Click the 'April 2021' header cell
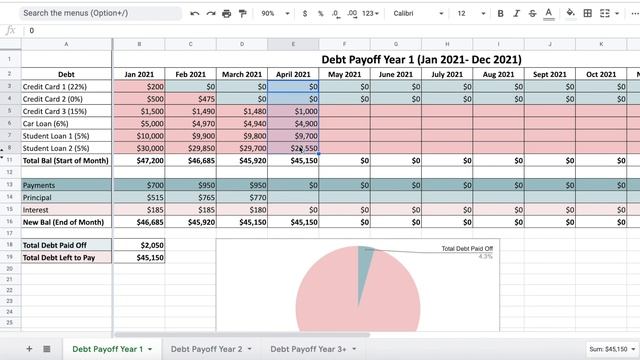Image resolution: width=640 pixels, height=360 pixels. 293,74
